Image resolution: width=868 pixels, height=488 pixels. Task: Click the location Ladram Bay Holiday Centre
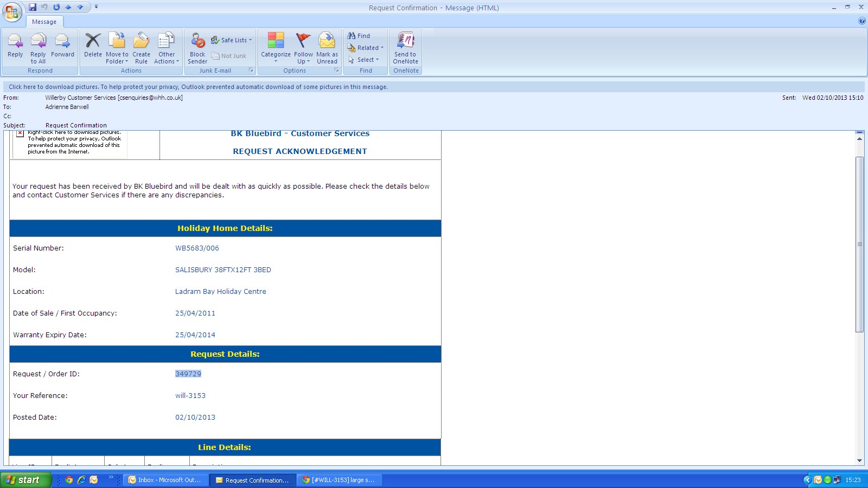(220, 292)
